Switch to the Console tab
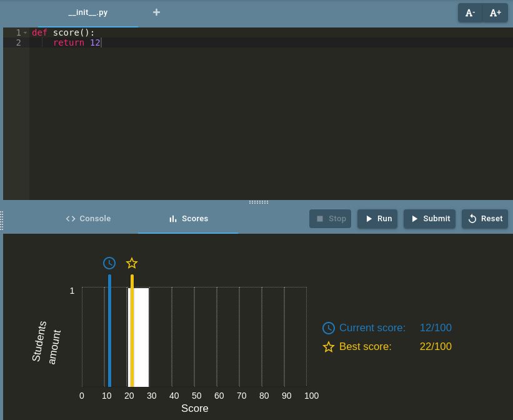 click(x=88, y=219)
